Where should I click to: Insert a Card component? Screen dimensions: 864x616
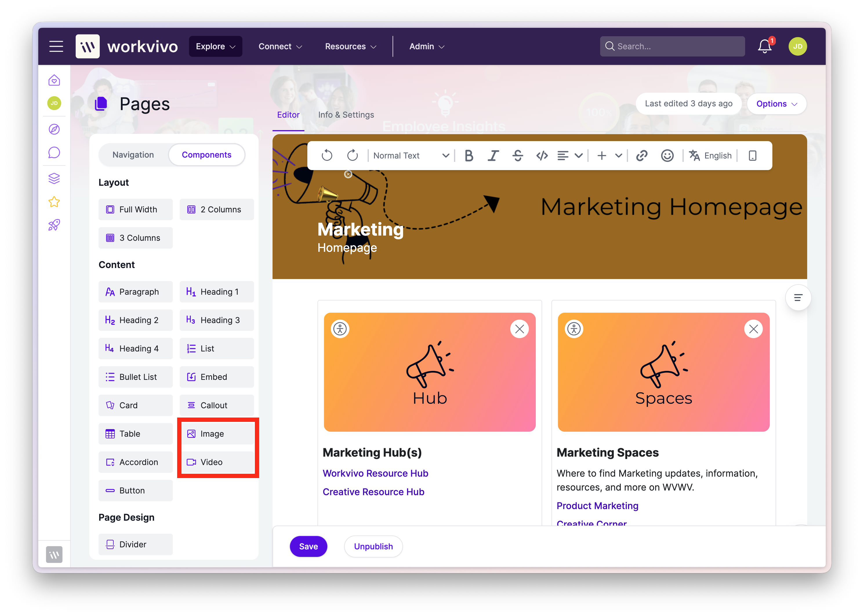point(135,405)
